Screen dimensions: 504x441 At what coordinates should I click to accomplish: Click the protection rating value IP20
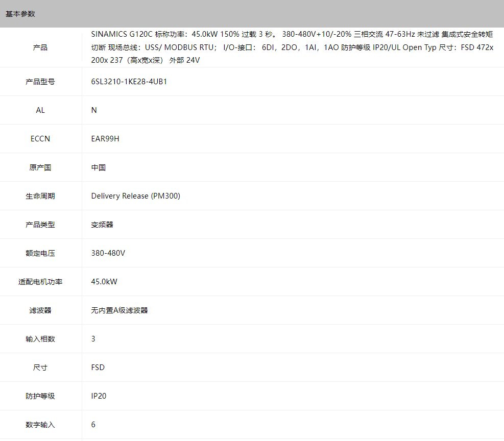tap(99, 396)
